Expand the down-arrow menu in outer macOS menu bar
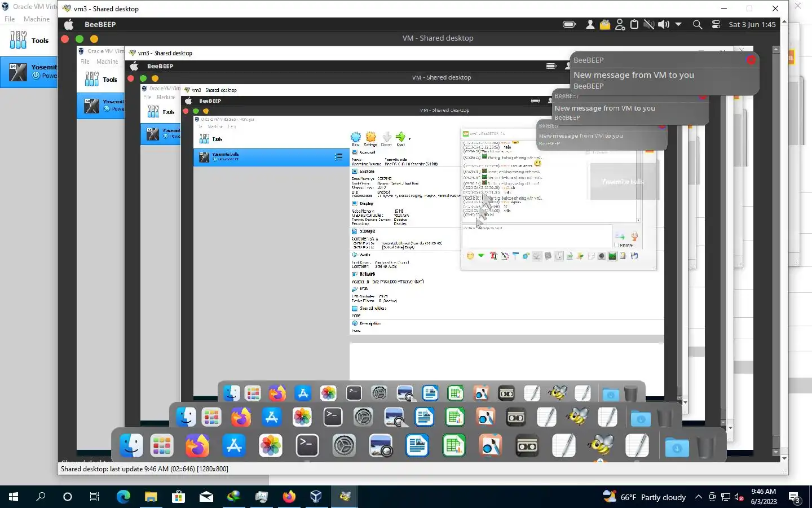 point(678,24)
